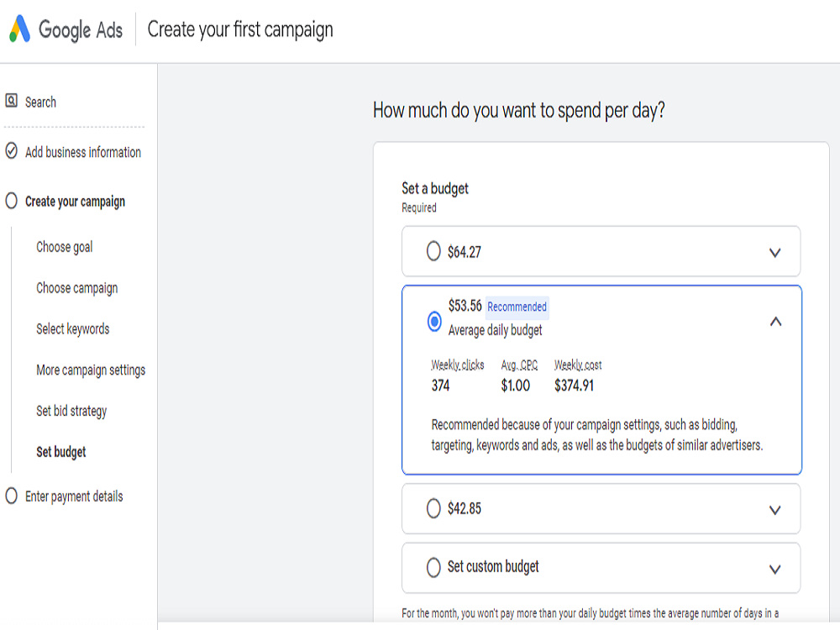Click the step circle beside Create your campaign
Screen dimensions: 840x630
11,201
